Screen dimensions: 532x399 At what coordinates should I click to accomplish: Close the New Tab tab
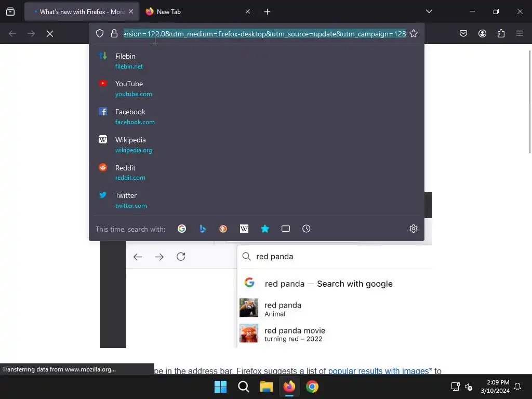248,11
